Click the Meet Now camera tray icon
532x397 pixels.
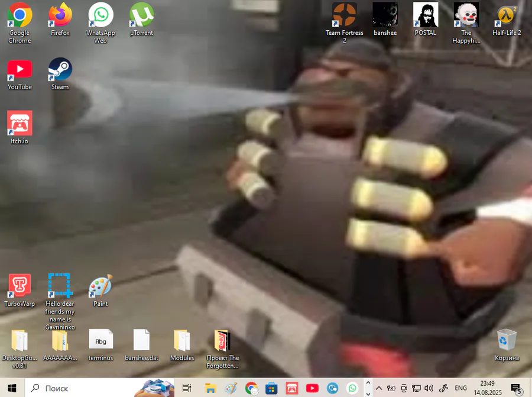click(404, 388)
